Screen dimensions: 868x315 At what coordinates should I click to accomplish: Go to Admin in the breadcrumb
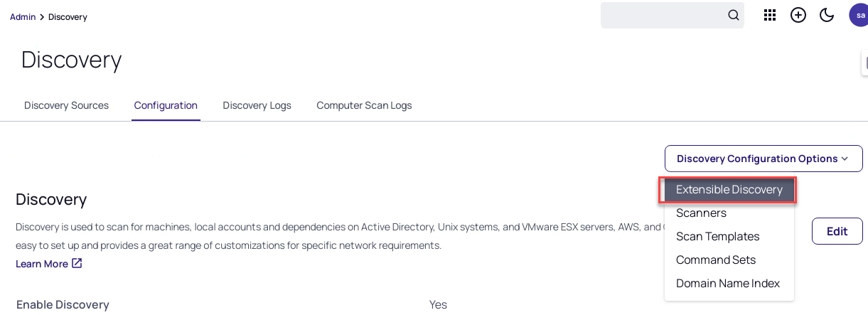(x=23, y=16)
